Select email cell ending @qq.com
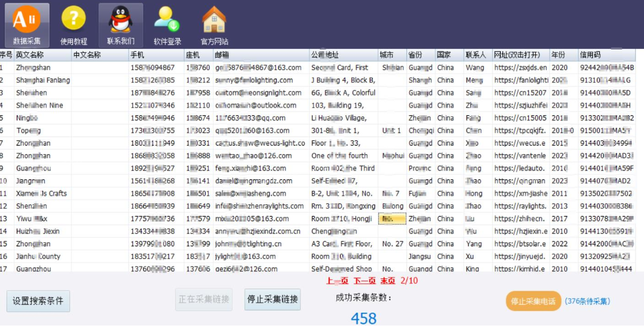Screen dimensions: 644x329 [261, 118]
